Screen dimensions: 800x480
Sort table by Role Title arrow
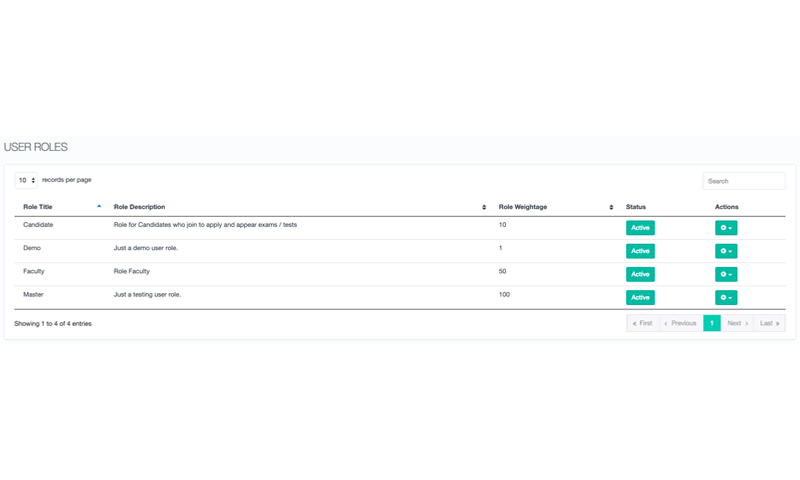coord(99,206)
